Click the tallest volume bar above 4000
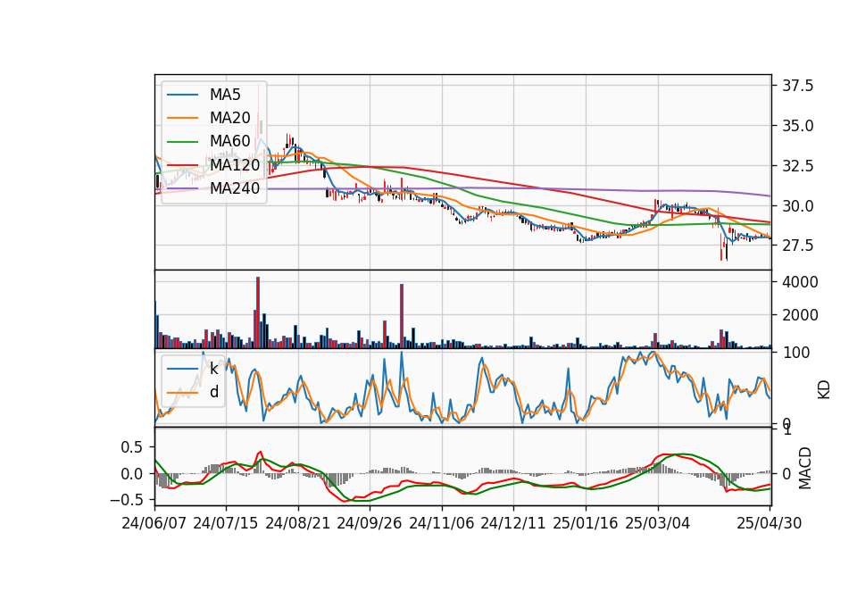The image size is (857, 616). pyautogui.click(x=258, y=312)
